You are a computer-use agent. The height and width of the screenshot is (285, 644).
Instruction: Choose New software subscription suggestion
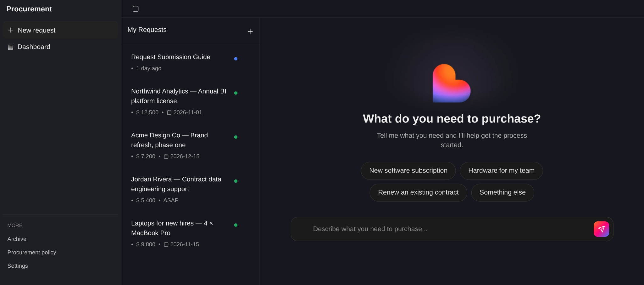pos(408,171)
